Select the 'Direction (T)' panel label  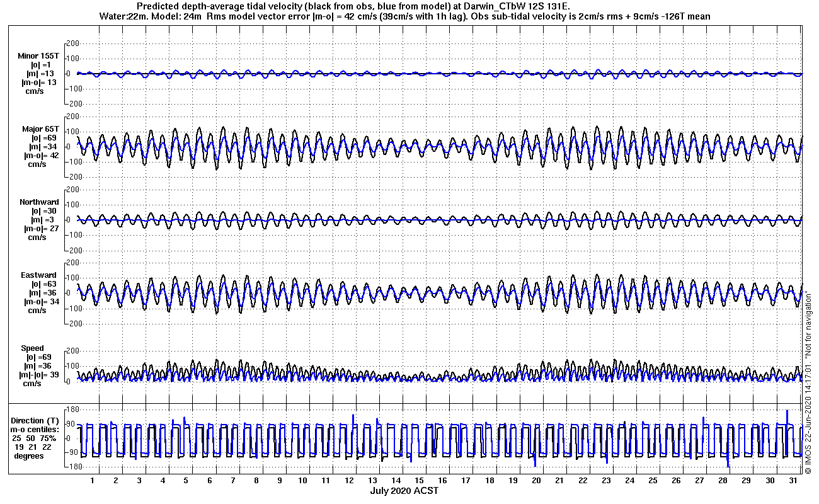point(36,420)
